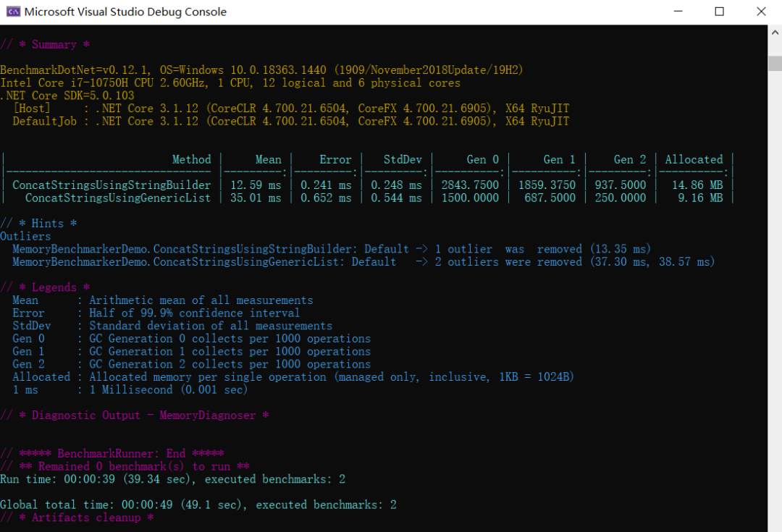The width and height of the screenshot is (782, 532).
Task: Click the Allocated column header
Action: tap(693, 159)
